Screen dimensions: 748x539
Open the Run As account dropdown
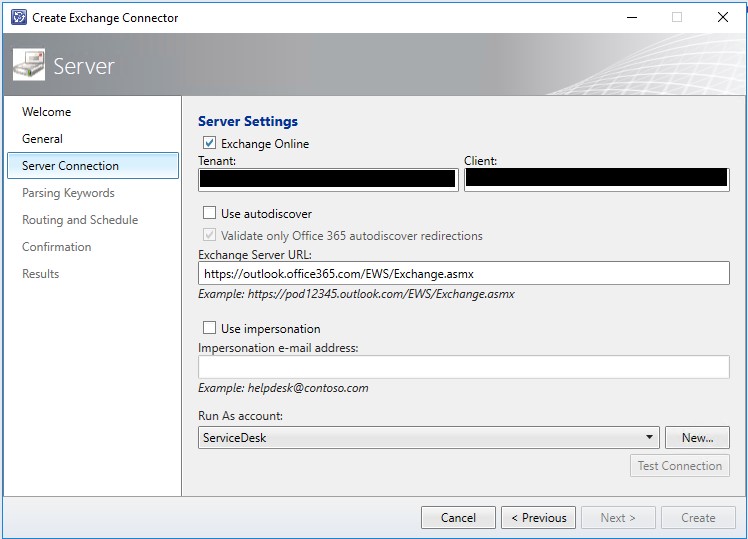[428, 437]
